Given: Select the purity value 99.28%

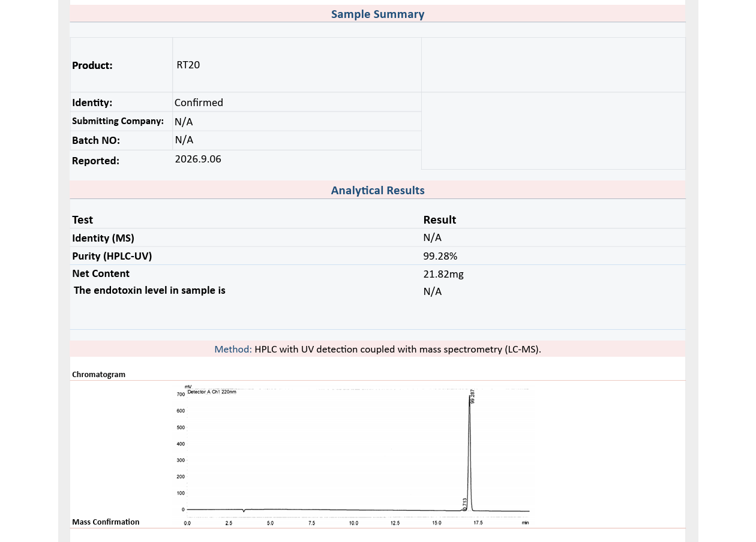Looking at the screenshot, I should (x=440, y=256).
